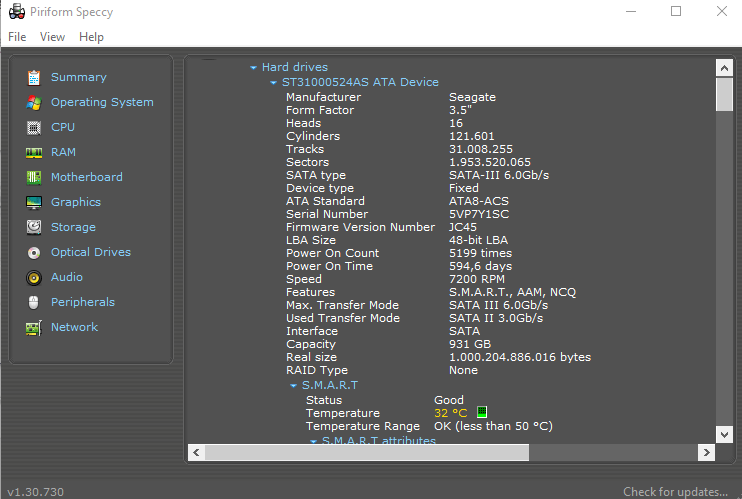Click the vertical scrollbar down arrow

point(724,434)
